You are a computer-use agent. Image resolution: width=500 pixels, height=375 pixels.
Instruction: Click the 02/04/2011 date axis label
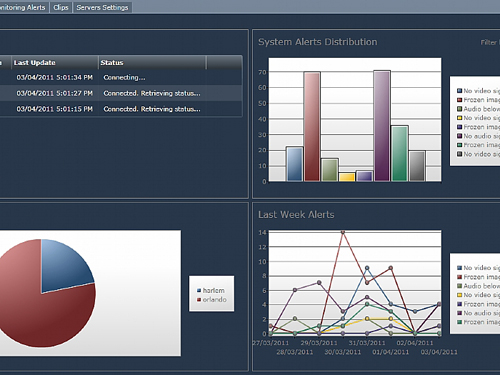(415, 343)
